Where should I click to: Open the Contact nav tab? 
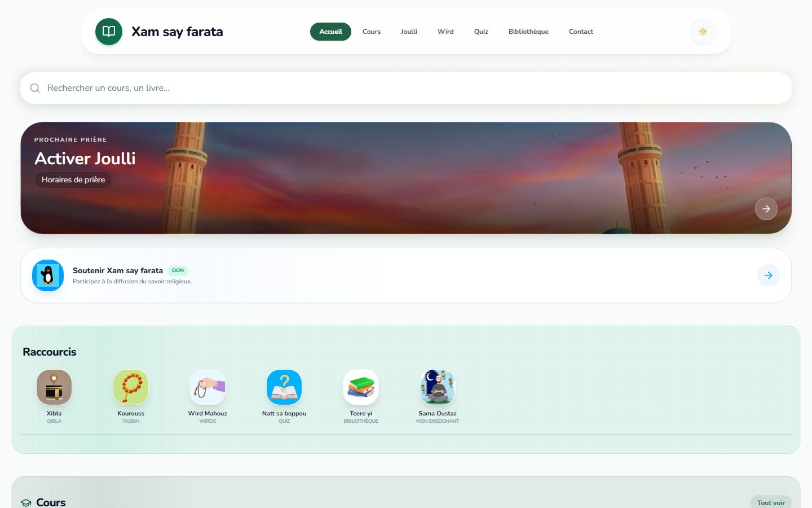pos(581,32)
